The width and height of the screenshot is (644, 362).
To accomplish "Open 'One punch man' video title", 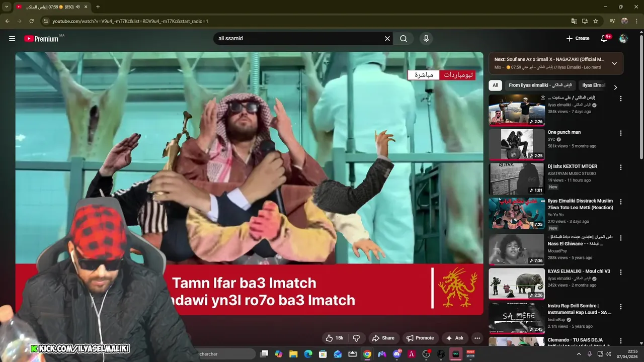I will (564, 132).
